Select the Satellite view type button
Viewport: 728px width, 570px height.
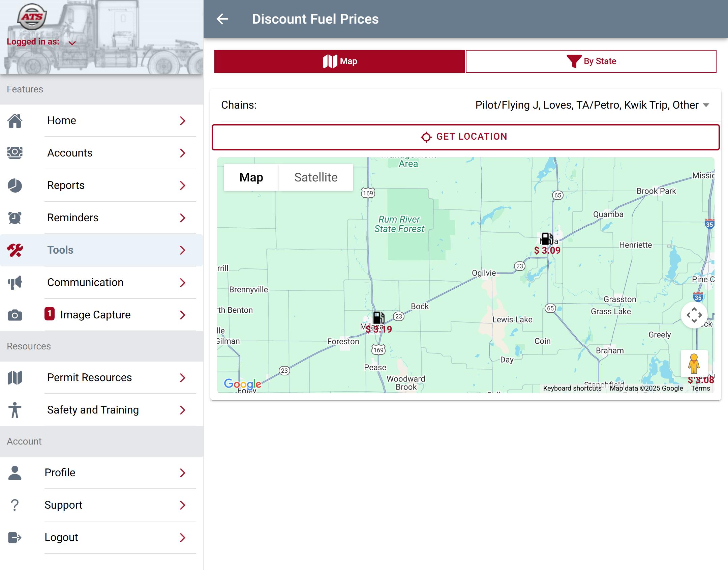316,177
